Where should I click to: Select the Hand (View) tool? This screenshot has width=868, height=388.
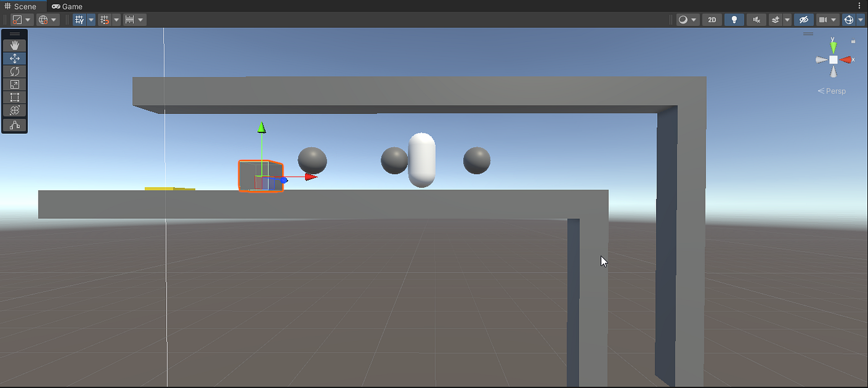[x=15, y=45]
